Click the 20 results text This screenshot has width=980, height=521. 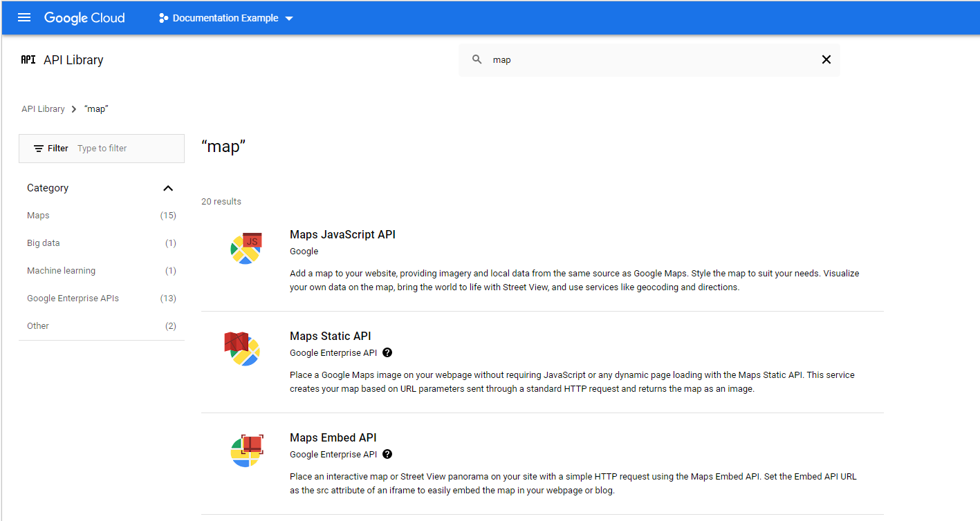click(221, 202)
